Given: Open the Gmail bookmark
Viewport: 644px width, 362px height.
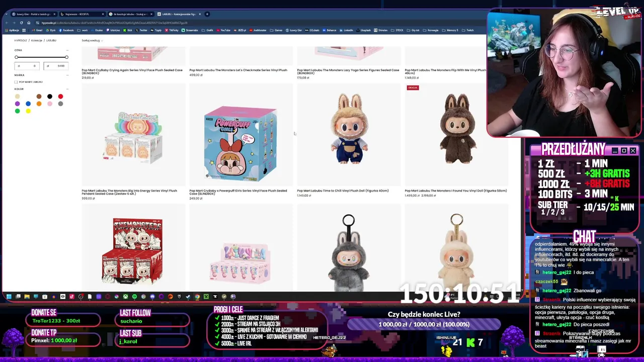Looking at the screenshot, I should click(37, 30).
